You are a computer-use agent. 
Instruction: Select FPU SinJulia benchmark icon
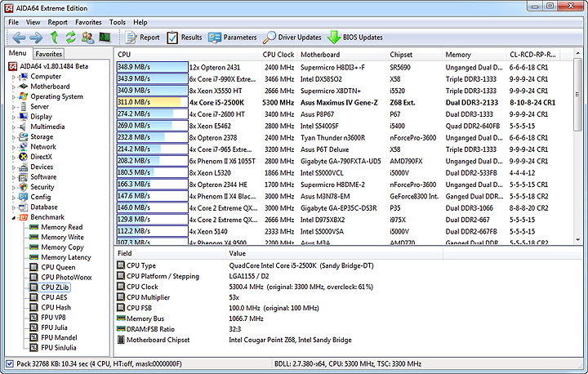click(33, 347)
